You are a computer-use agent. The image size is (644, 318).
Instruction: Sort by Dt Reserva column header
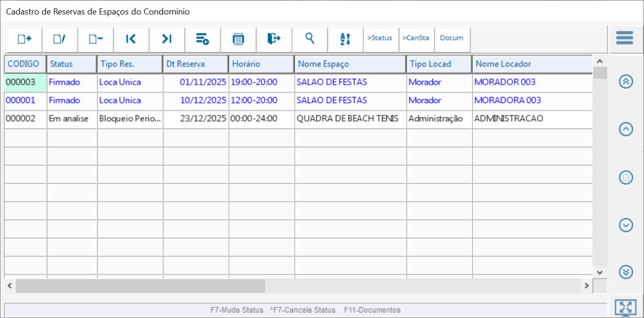click(x=195, y=64)
